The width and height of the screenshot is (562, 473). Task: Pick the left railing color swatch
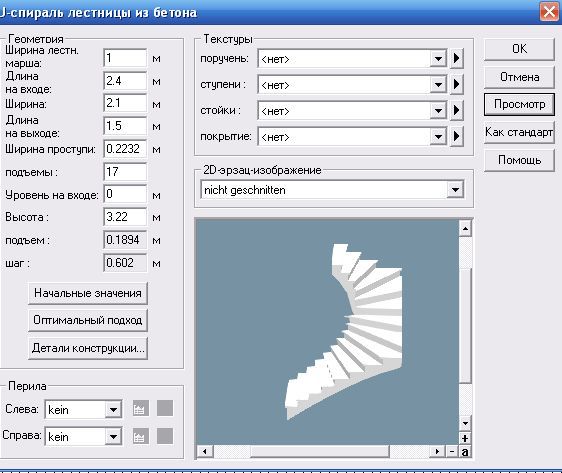[x=165, y=408]
